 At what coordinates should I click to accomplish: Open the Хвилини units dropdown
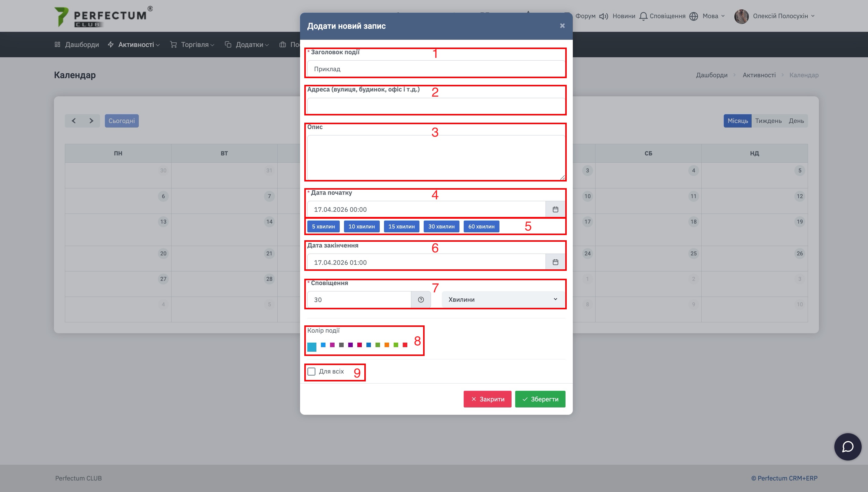point(502,300)
